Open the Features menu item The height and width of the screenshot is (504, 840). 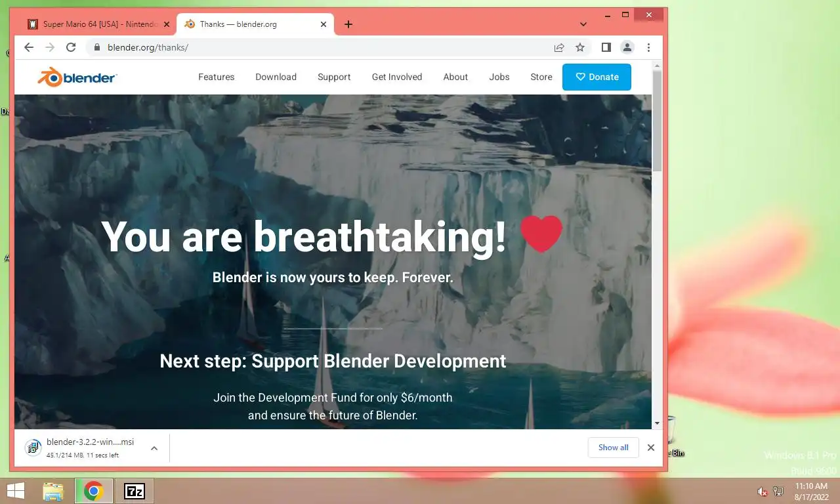click(217, 77)
